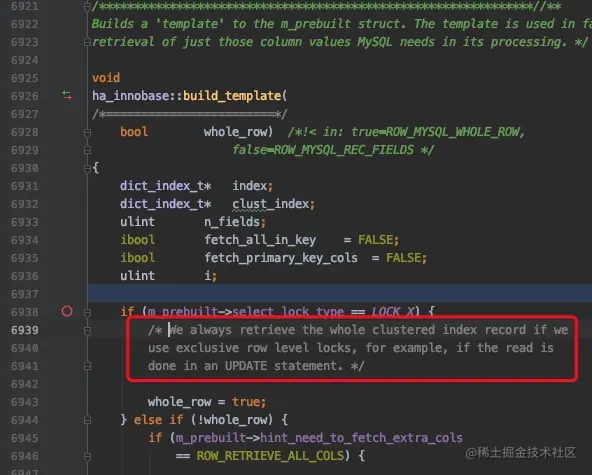
Task: Click 'select_lock_type' member on line 6938
Action: 288,312
